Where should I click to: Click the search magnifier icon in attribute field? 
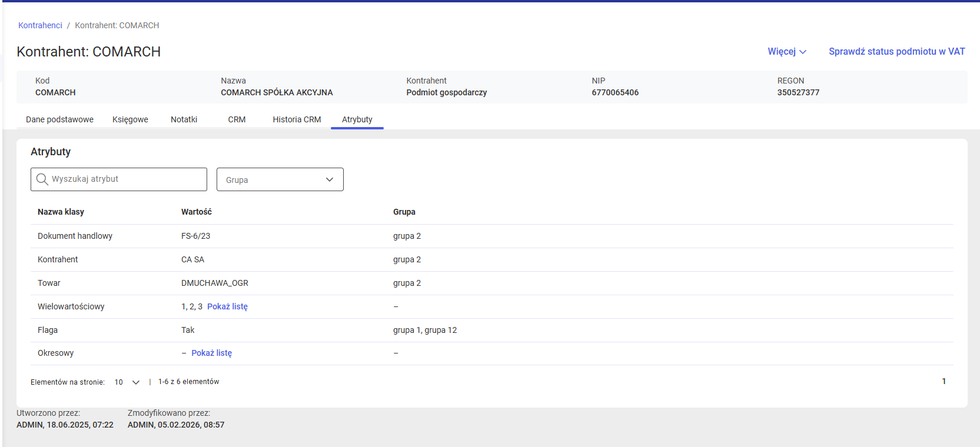(x=42, y=179)
